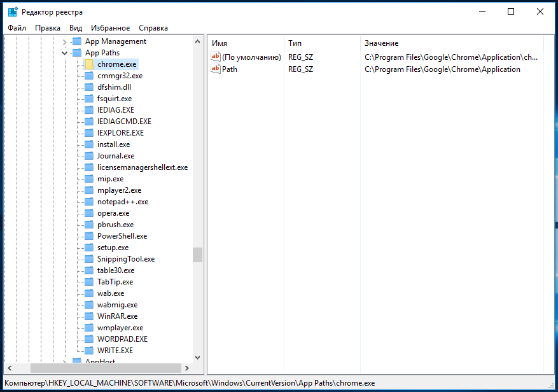Click the install.exe folder icon

89,144
